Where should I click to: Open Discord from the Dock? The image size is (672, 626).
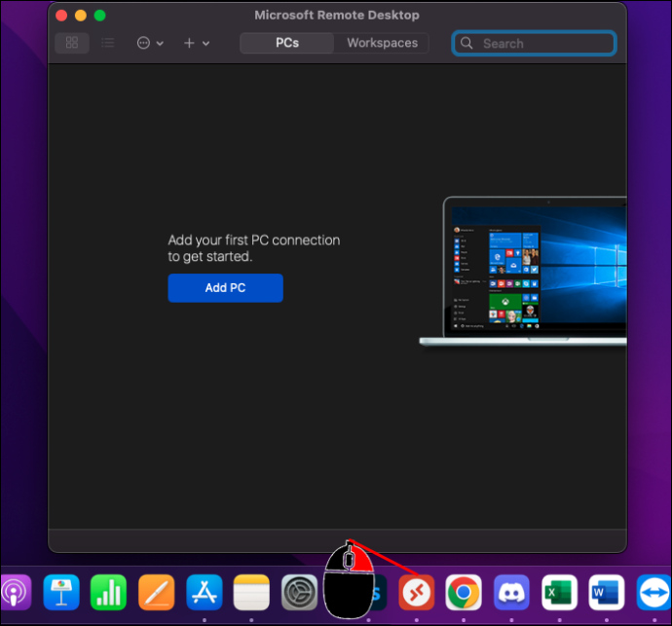point(511,593)
